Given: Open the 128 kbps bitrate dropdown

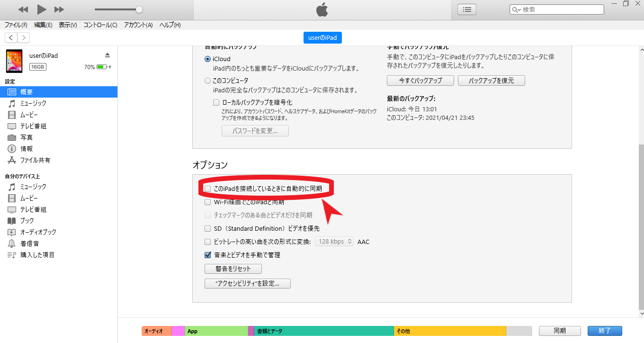Looking at the screenshot, I should click(x=334, y=242).
